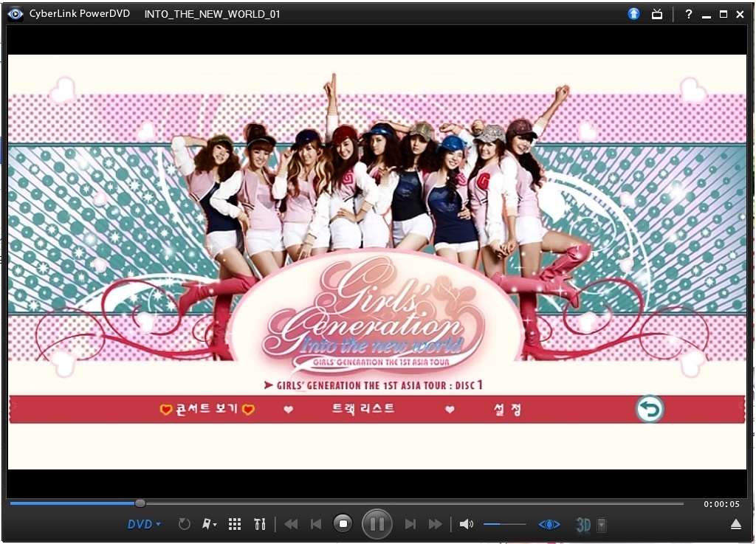Select the 콘서트 보기 menu item

(x=207, y=409)
